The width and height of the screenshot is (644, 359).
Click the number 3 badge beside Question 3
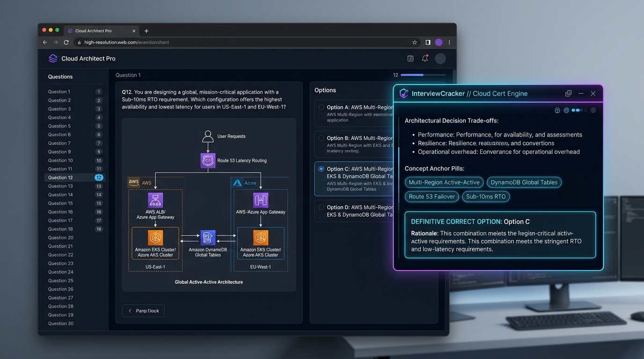tap(99, 109)
